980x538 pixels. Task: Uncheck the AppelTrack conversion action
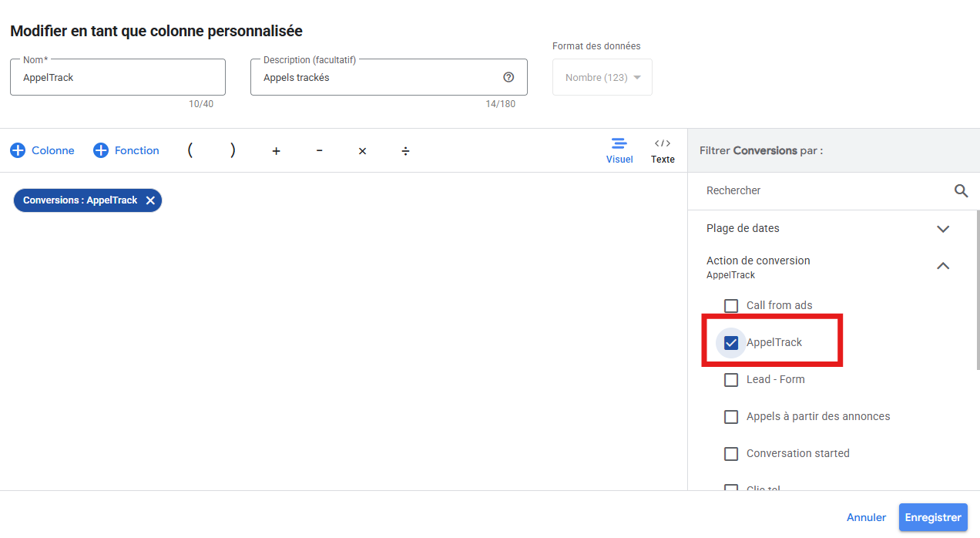click(x=731, y=343)
